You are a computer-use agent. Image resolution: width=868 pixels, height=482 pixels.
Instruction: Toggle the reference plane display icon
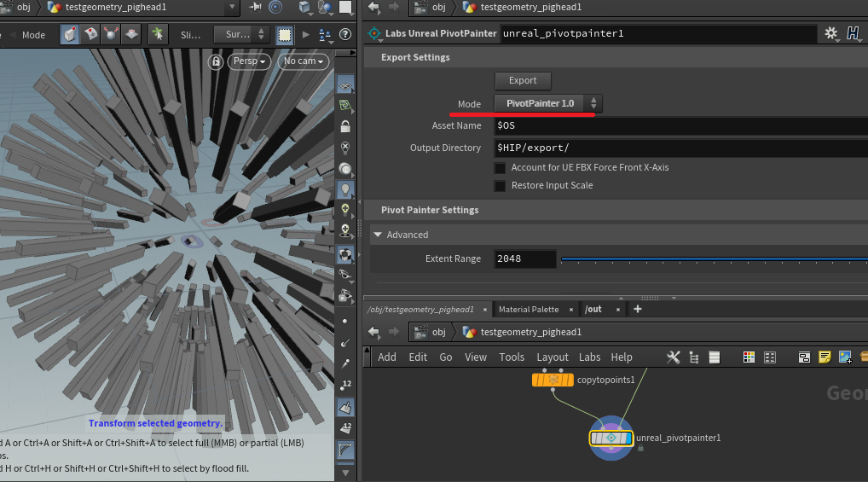tap(345, 85)
